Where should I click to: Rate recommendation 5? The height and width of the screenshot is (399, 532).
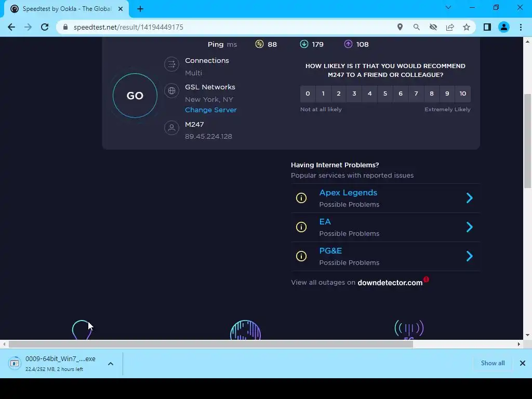[x=385, y=94]
